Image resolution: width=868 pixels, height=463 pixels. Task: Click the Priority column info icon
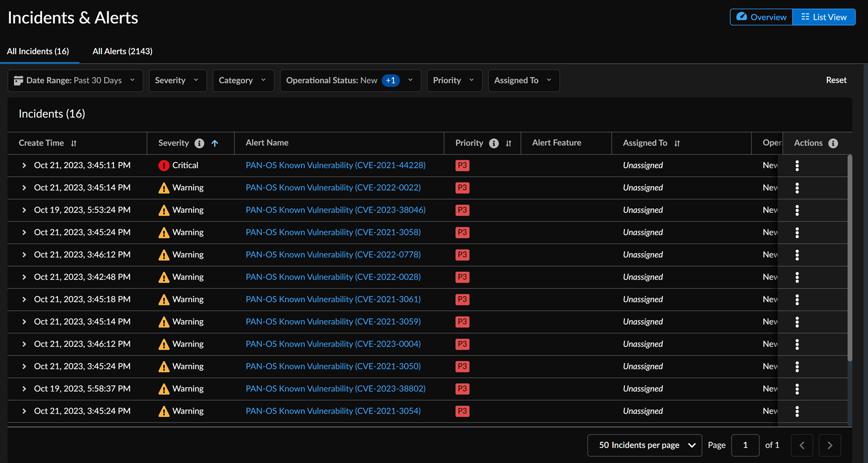(x=494, y=143)
